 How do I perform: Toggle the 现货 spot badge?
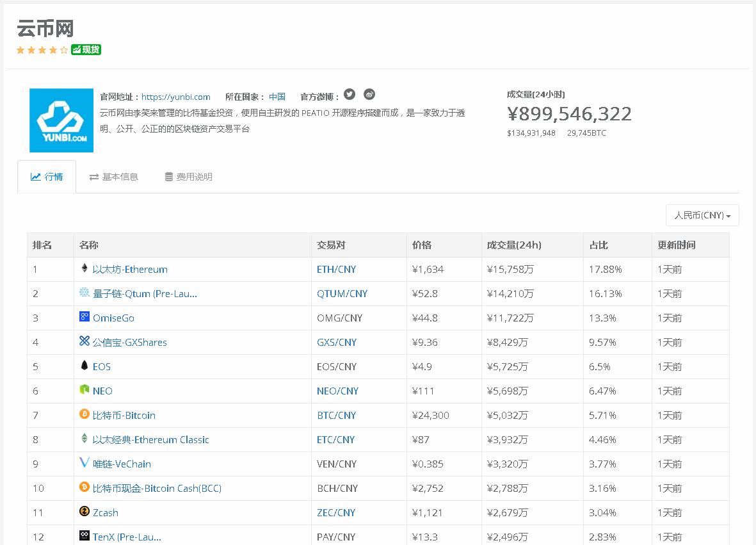point(86,49)
